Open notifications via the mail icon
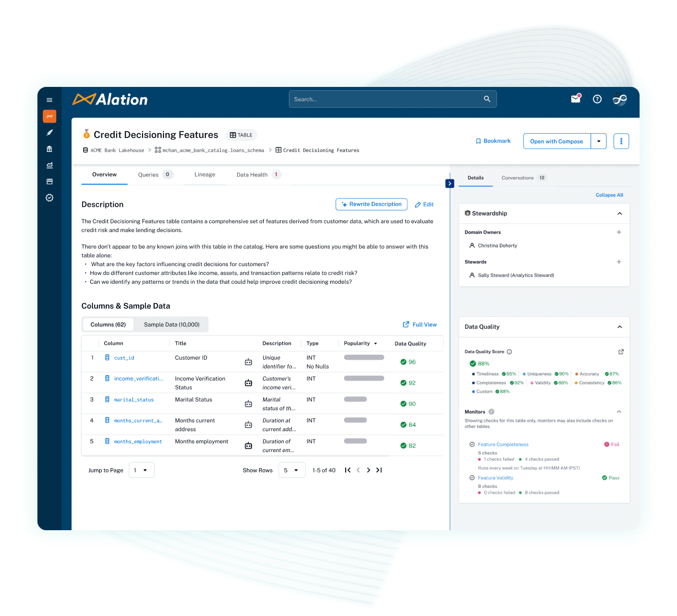This screenshot has height=616, width=677. pyautogui.click(x=575, y=99)
